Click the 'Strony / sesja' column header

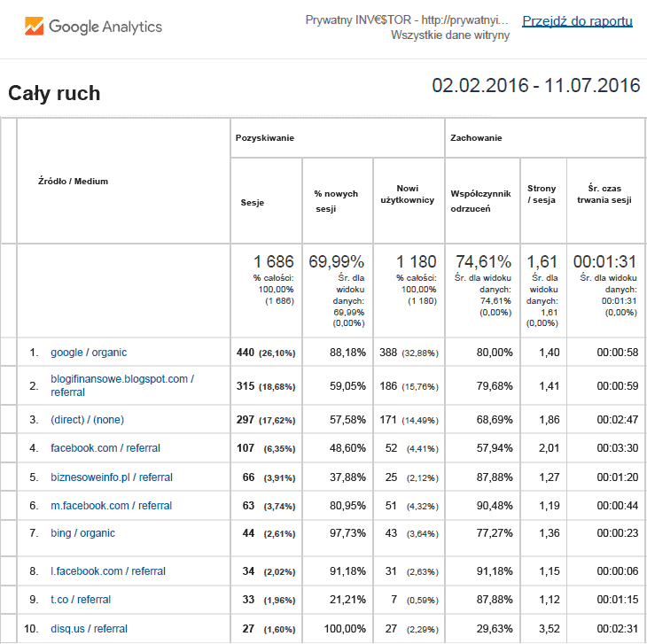pyautogui.click(x=542, y=194)
